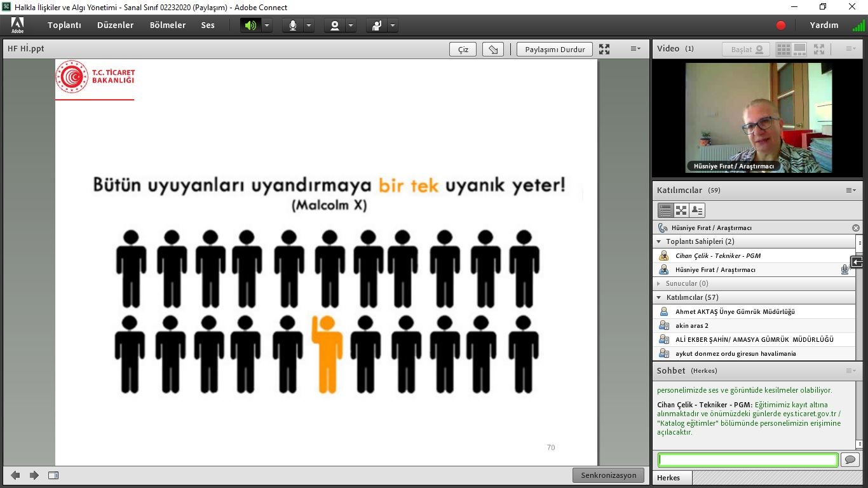Show the slide sidebar panel icon

tap(53, 475)
